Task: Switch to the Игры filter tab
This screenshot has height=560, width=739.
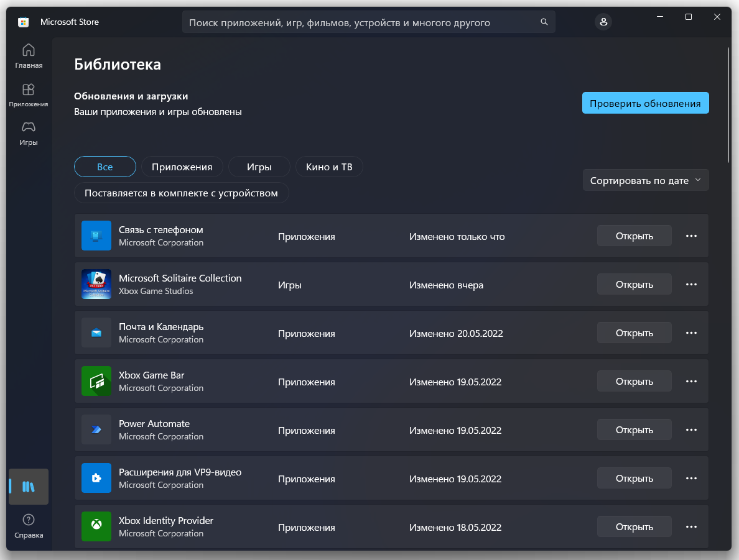Action: (x=259, y=167)
